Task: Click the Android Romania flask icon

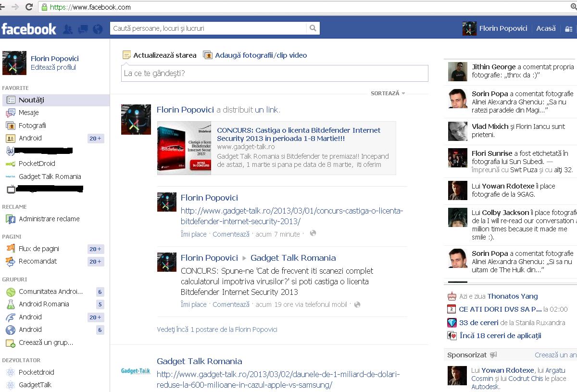Action: (x=11, y=304)
